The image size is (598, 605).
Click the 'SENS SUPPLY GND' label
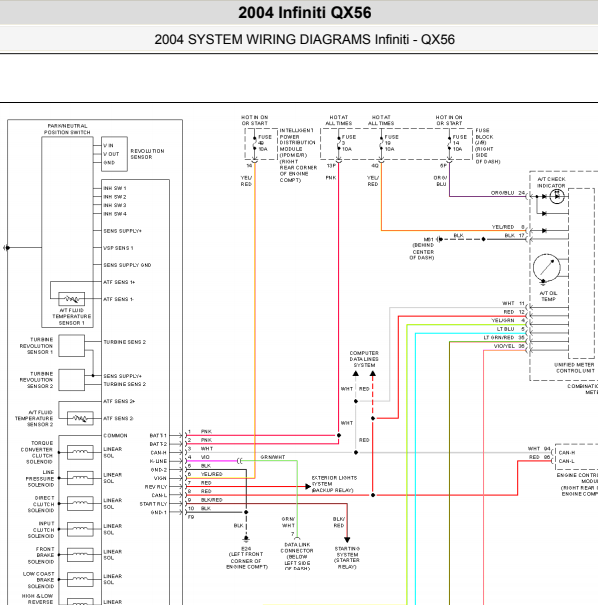point(127,265)
